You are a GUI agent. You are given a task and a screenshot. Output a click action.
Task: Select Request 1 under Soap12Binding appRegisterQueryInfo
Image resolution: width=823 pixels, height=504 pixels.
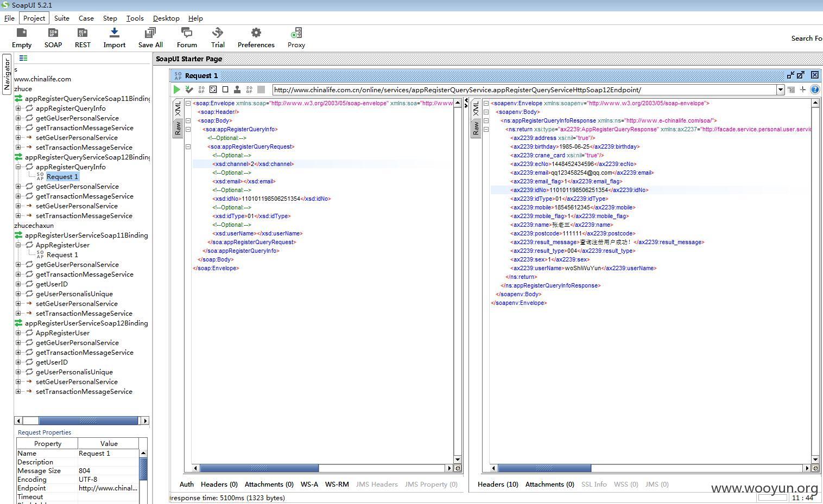(x=62, y=177)
